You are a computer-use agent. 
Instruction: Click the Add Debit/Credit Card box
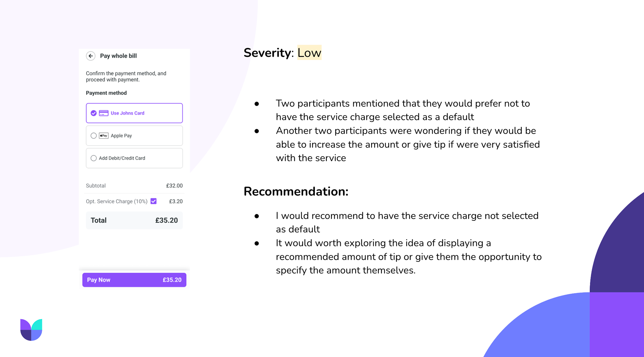(x=134, y=158)
